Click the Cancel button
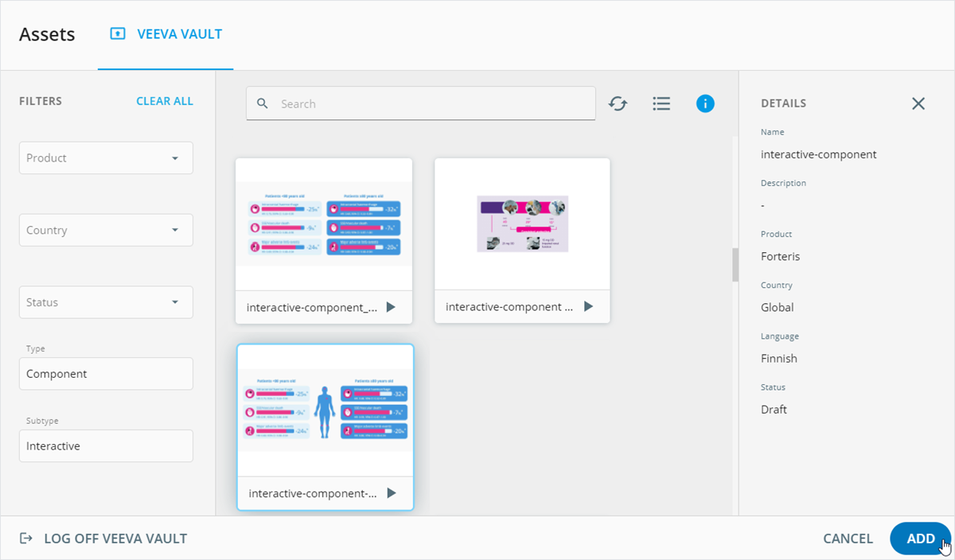 point(848,539)
